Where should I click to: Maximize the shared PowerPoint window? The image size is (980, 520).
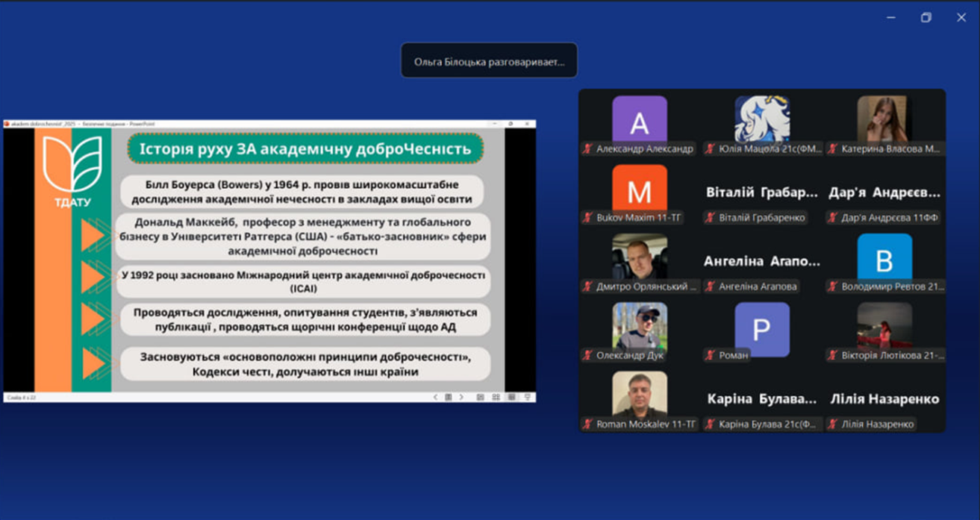pyautogui.click(x=511, y=124)
